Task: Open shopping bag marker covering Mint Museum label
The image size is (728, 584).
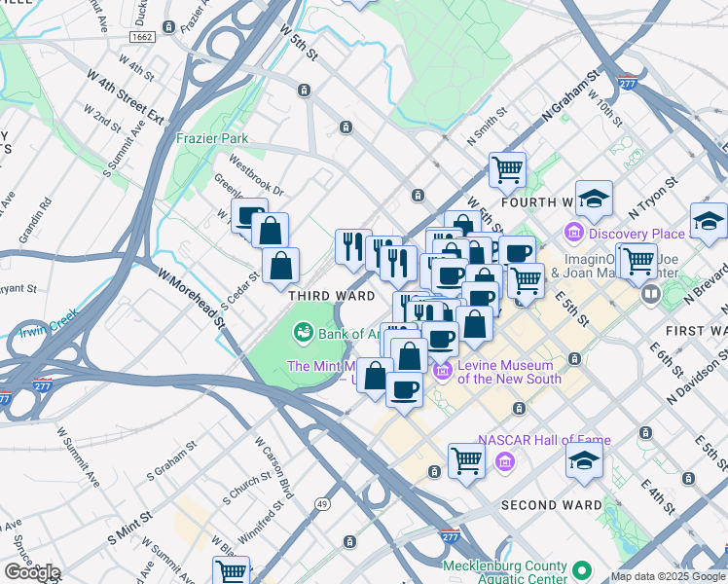Action: 374,376
